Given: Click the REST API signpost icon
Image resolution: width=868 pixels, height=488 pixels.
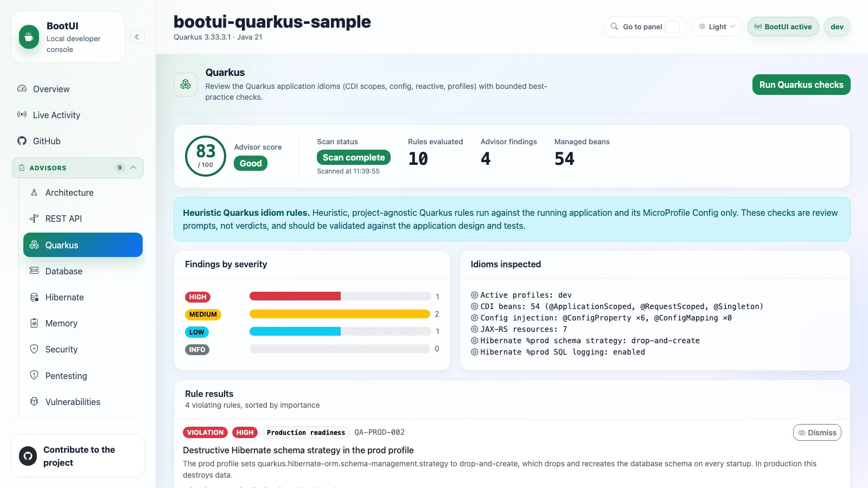Looking at the screenshot, I should point(34,219).
